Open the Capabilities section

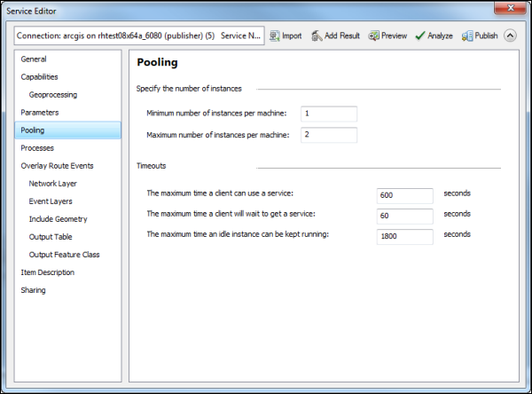40,77
